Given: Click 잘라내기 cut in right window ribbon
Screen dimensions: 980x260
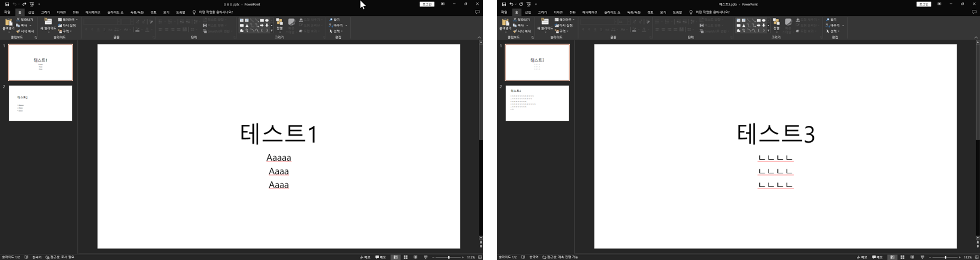Looking at the screenshot, I should coord(521,20).
